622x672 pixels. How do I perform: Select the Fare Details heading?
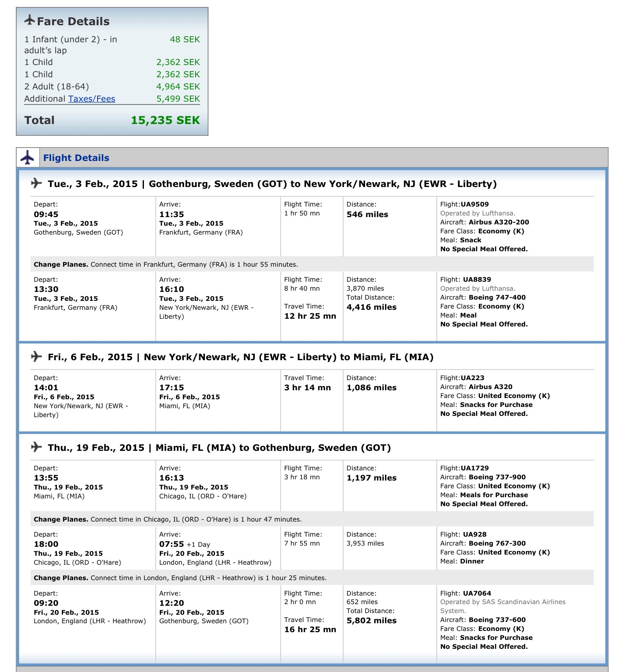pos(73,21)
